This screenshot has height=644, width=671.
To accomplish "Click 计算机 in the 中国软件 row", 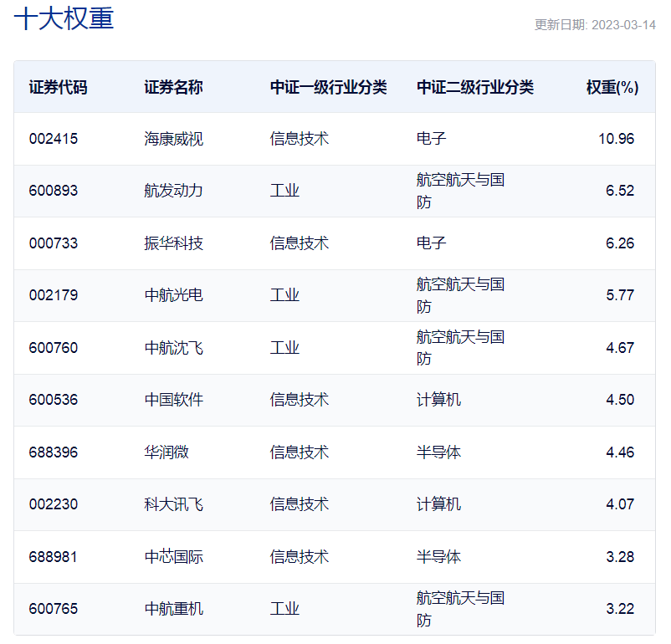I will coord(438,399).
